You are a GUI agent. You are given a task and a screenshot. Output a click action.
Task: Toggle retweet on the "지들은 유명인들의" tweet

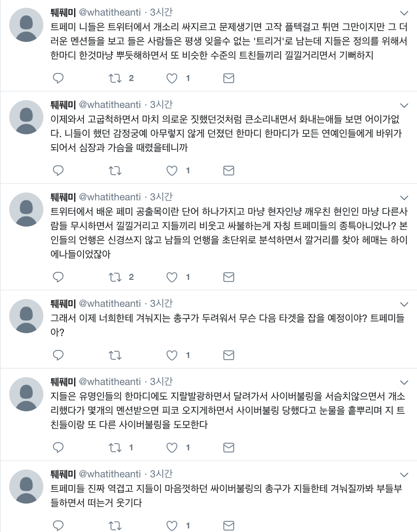pos(115,448)
